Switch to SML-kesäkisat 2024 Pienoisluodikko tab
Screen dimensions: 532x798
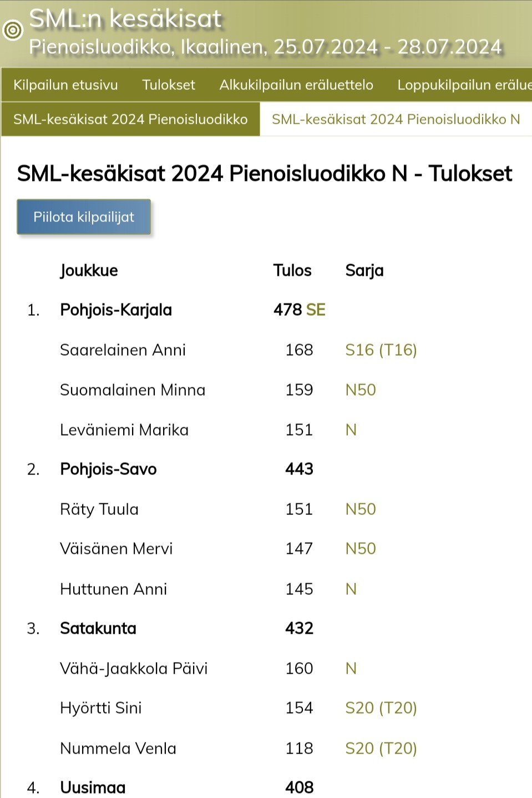[x=130, y=119]
